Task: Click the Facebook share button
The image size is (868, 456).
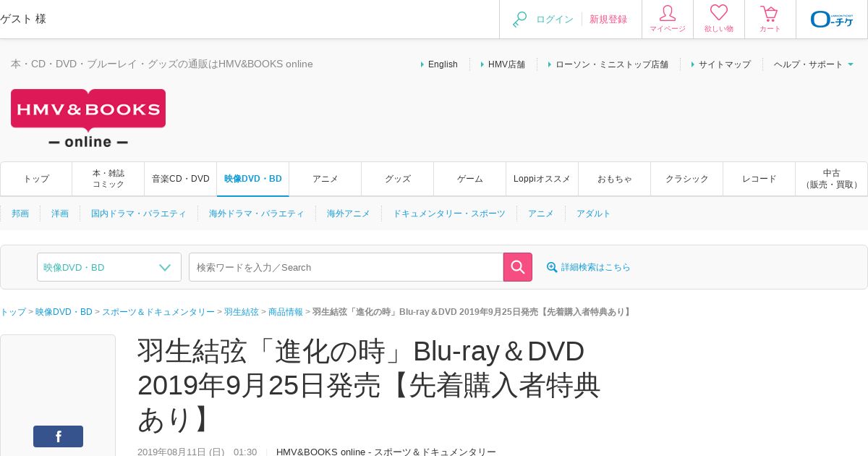Action: [x=58, y=436]
